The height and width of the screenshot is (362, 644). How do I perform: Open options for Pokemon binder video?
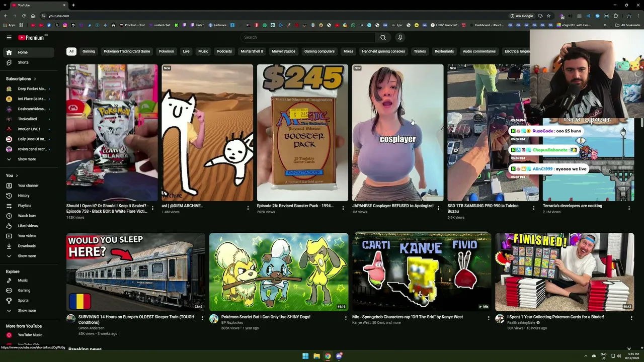point(631,318)
